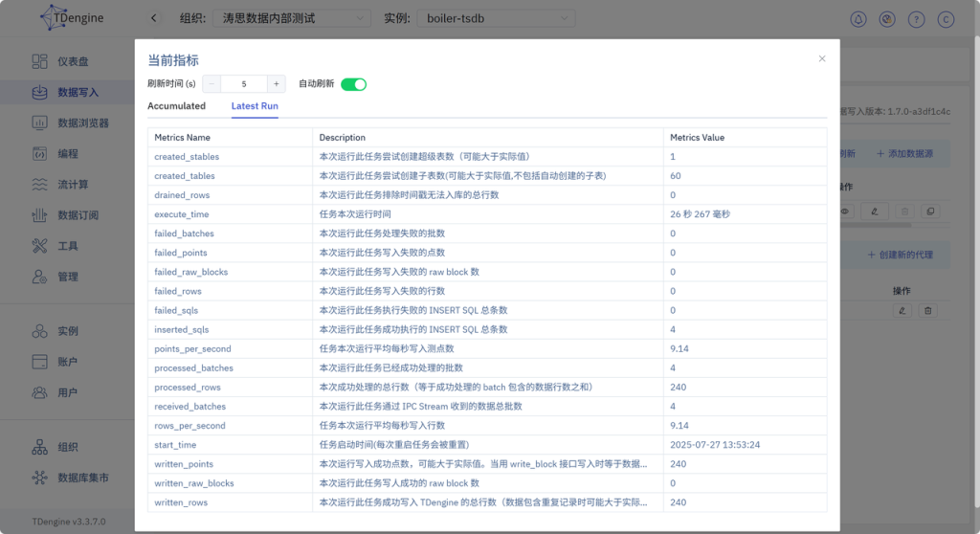Increase refresh time with plus button
The height and width of the screenshot is (534, 980).
tap(277, 84)
